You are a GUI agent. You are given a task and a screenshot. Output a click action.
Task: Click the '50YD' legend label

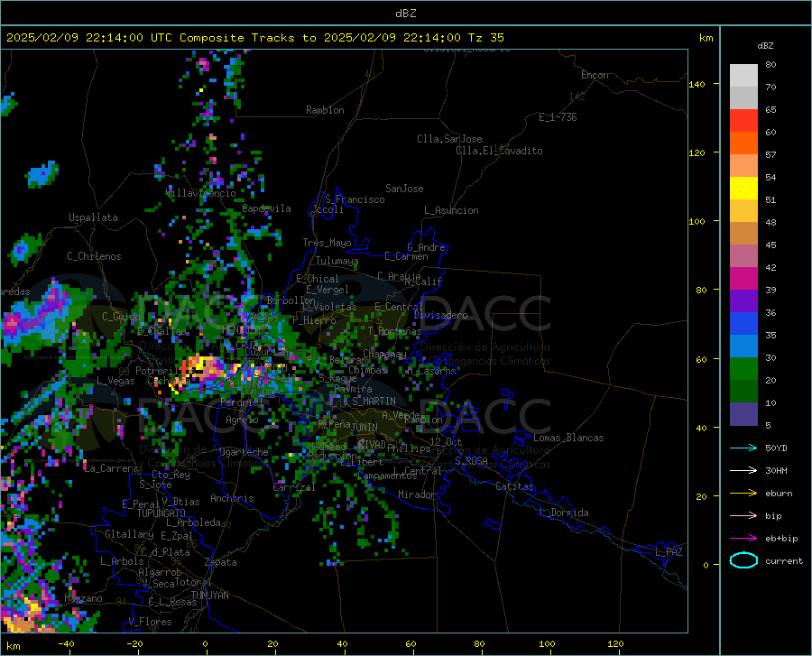(x=776, y=448)
